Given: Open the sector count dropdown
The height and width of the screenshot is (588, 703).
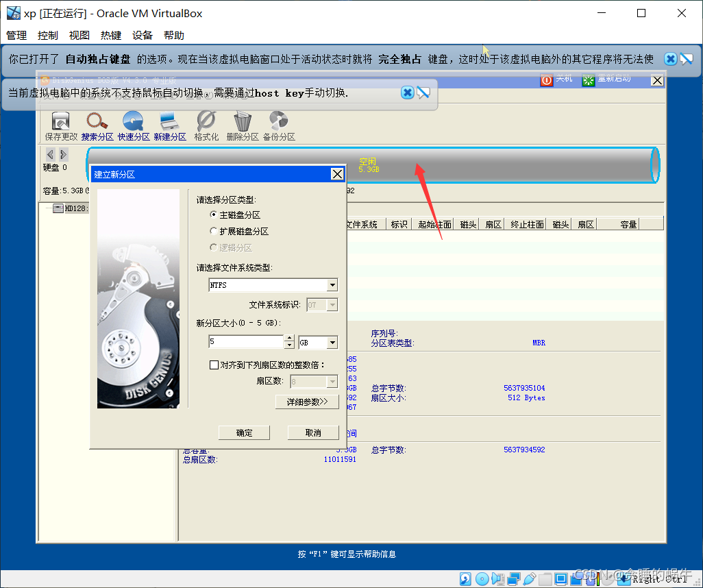Looking at the screenshot, I should coord(332,382).
